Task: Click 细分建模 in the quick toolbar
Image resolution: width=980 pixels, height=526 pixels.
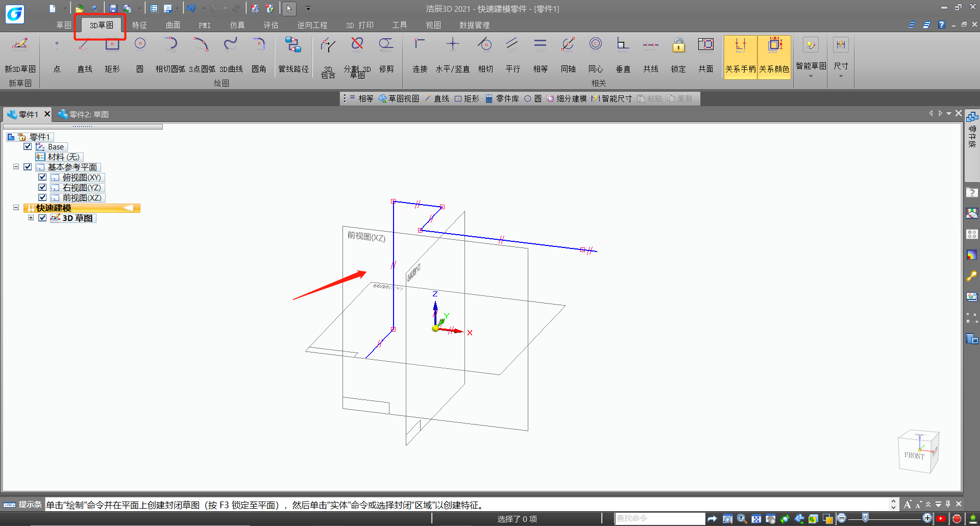Action: coord(567,98)
